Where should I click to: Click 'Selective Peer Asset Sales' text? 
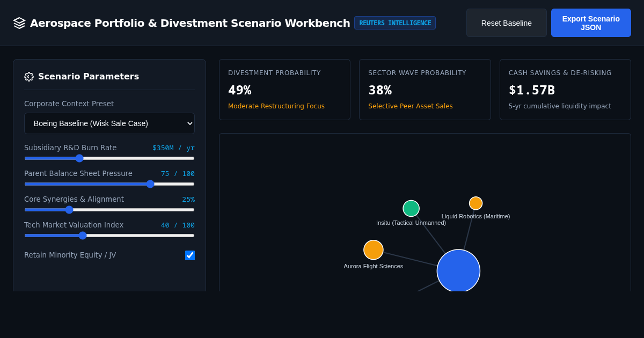411,106
